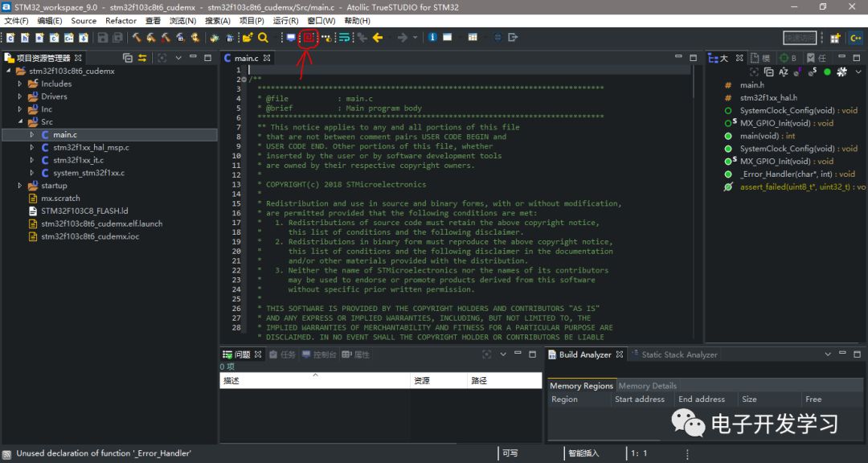Select the 属性 properties tab
Screen dimensions: 868x463
click(355, 354)
